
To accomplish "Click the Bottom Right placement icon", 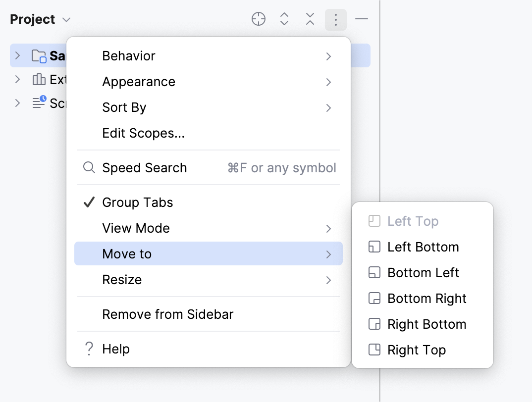I will click(x=374, y=298).
